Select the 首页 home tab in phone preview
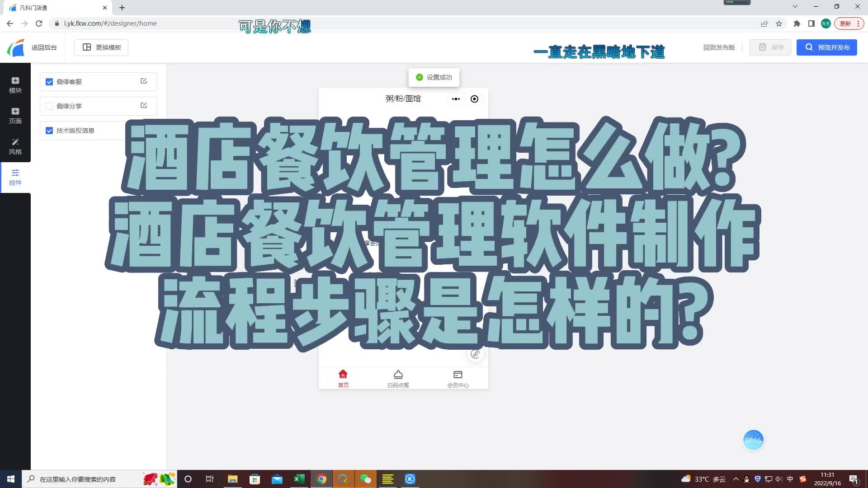868x488 pixels. coord(343,378)
